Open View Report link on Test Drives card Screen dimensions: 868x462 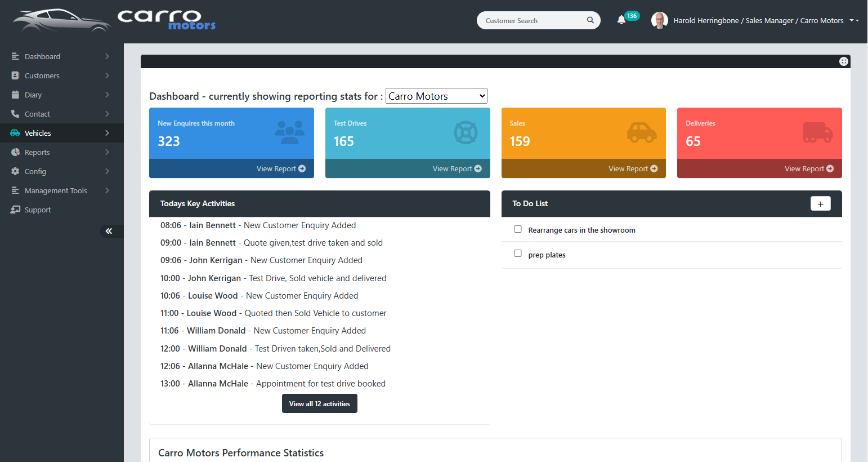457,168
